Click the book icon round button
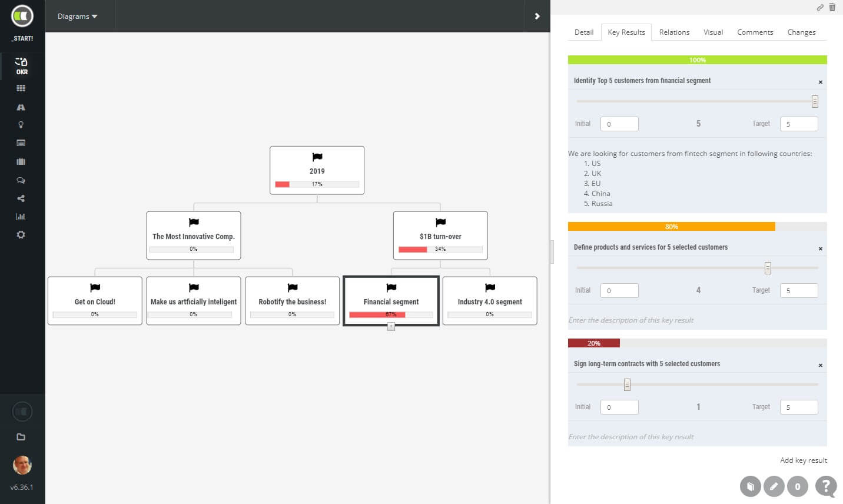Viewport: 843px width, 504px height. coord(751,486)
